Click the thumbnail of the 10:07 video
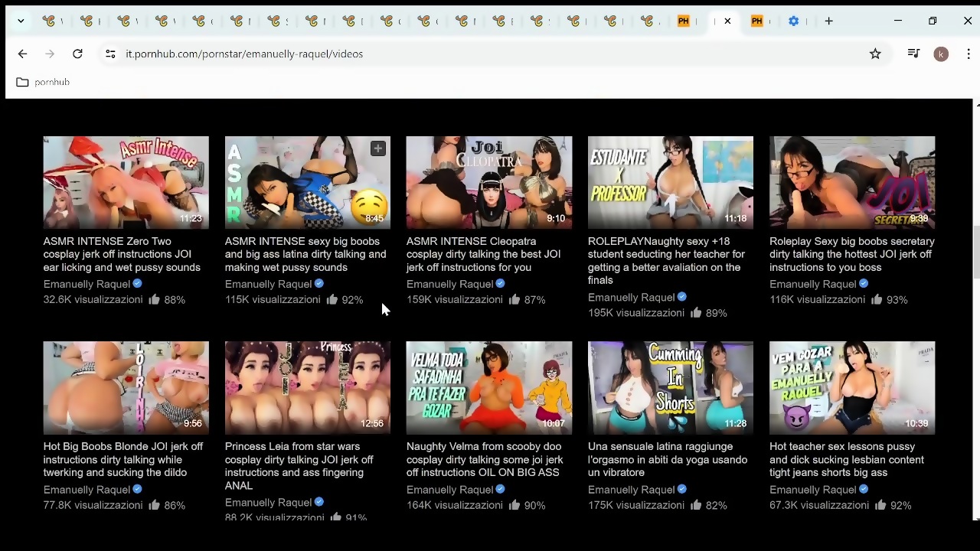980x551 pixels. (488, 388)
